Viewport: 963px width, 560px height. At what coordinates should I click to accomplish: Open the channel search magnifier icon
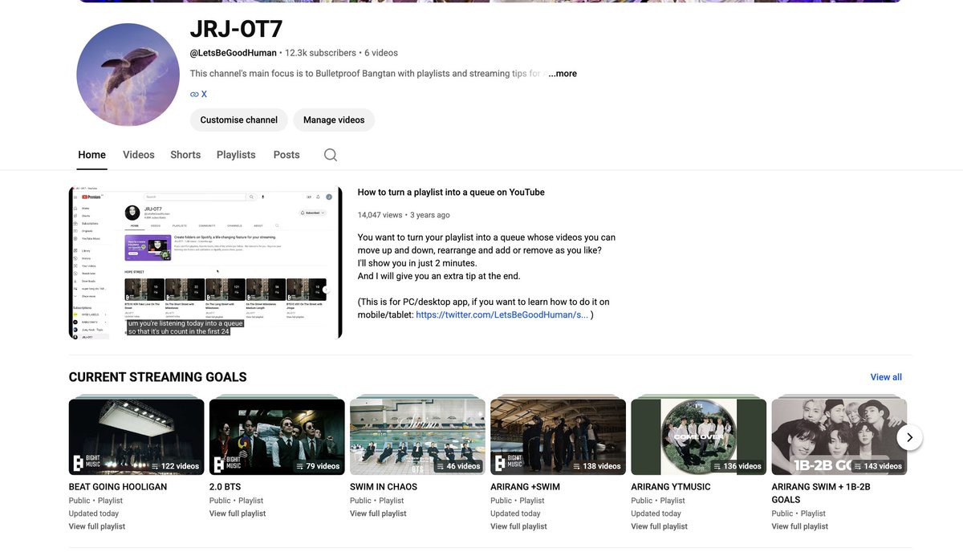click(x=331, y=155)
